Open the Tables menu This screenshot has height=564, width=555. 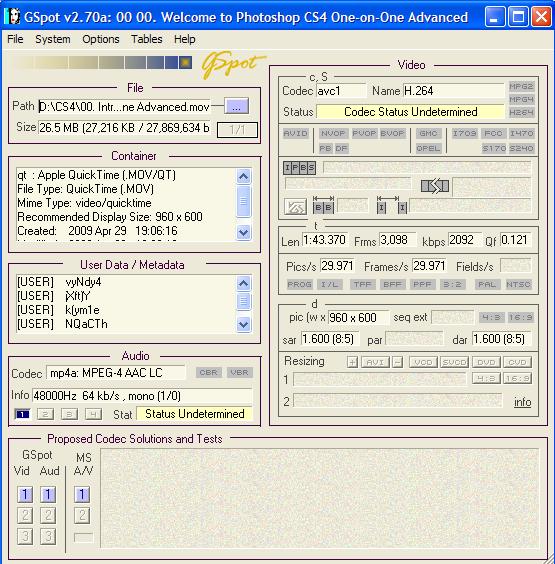pyautogui.click(x=146, y=39)
